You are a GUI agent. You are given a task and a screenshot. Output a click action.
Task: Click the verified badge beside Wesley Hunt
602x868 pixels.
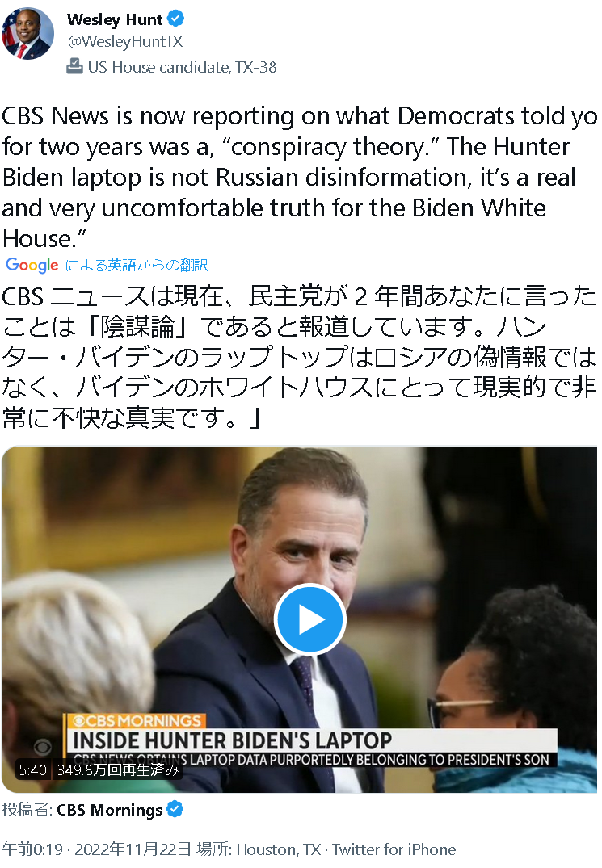175,19
